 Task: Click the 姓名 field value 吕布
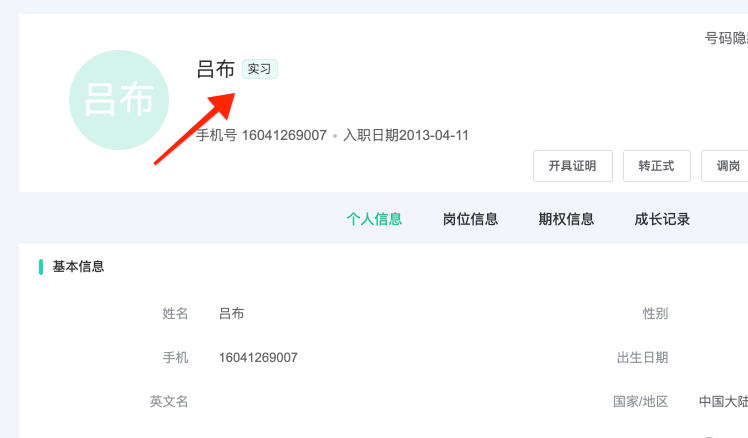pos(232,313)
